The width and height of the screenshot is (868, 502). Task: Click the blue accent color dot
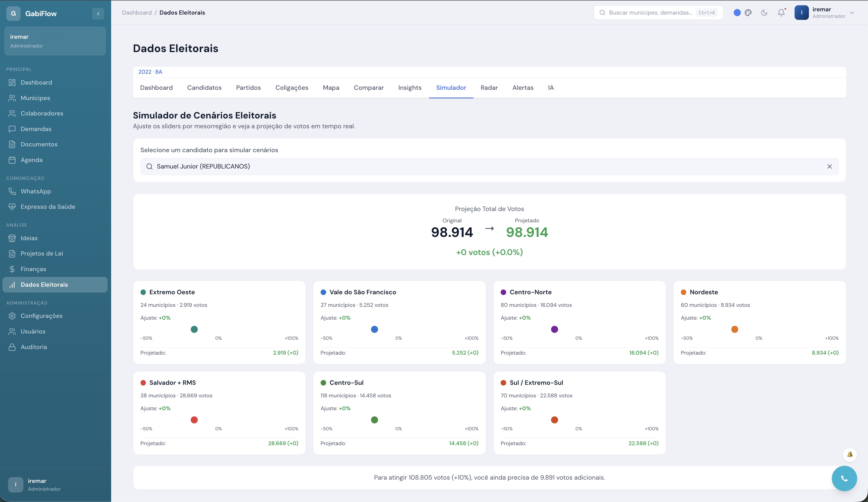737,13
